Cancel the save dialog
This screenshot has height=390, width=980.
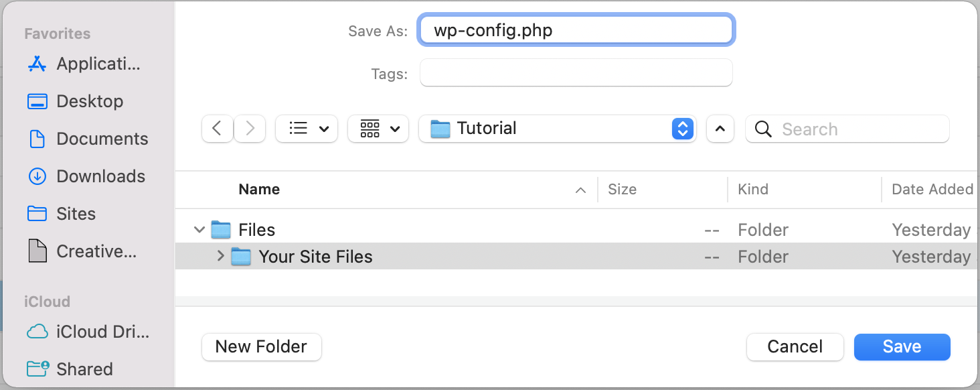pyautogui.click(x=795, y=346)
